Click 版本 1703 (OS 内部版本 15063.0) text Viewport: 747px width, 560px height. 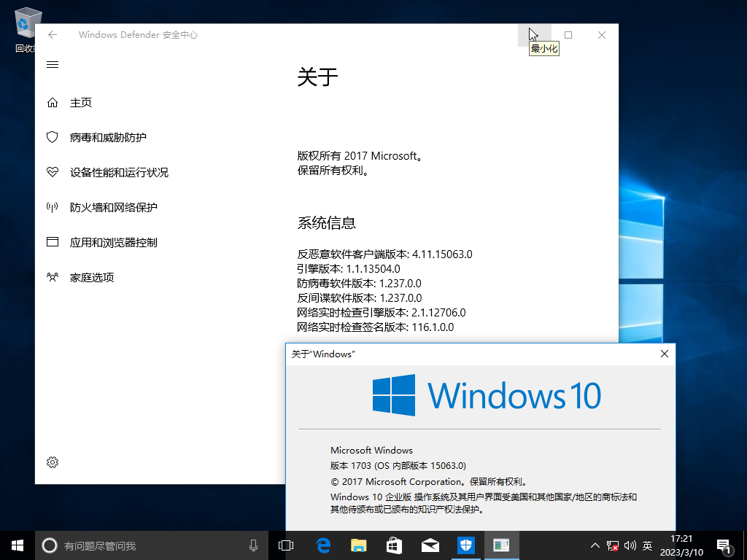click(398, 465)
